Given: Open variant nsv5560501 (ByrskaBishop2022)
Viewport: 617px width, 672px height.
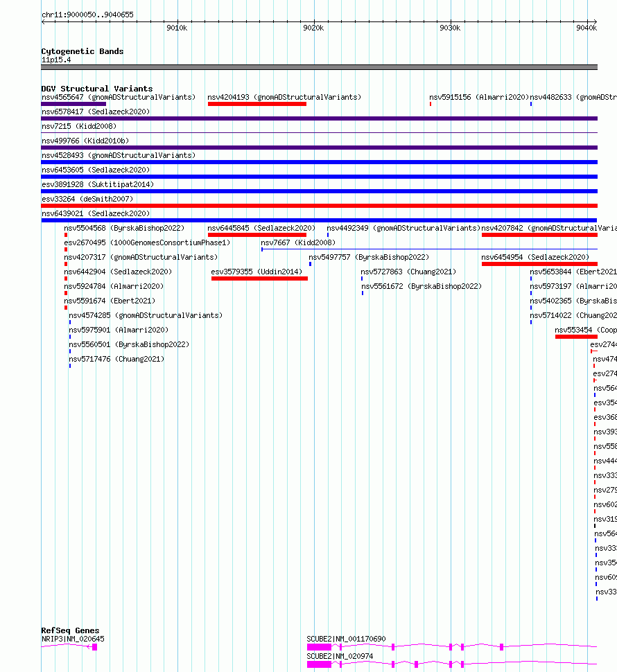Looking at the screenshot, I should (x=129, y=345).
